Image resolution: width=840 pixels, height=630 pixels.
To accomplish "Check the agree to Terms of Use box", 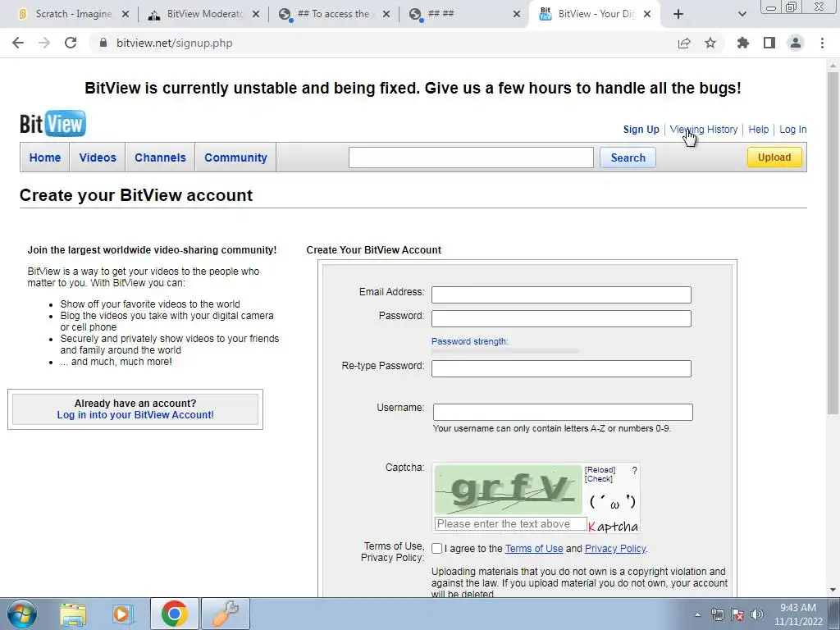I will tap(437, 549).
